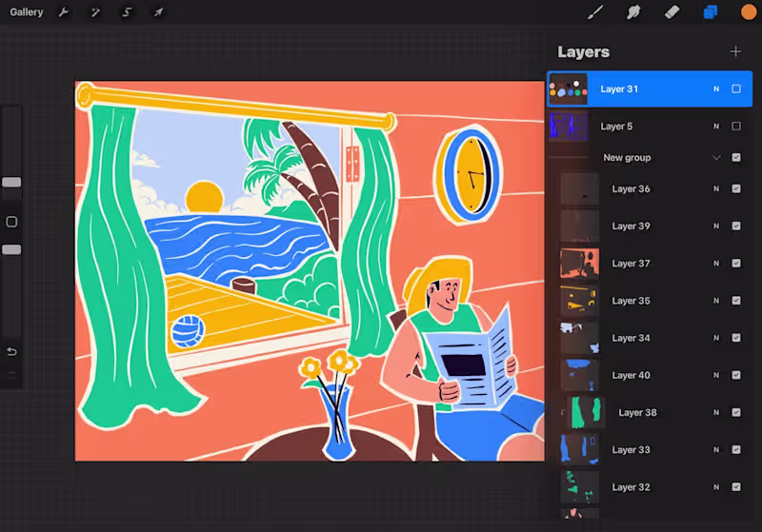This screenshot has height=532, width=762.
Task: Hide Layer 39
Action: point(736,226)
